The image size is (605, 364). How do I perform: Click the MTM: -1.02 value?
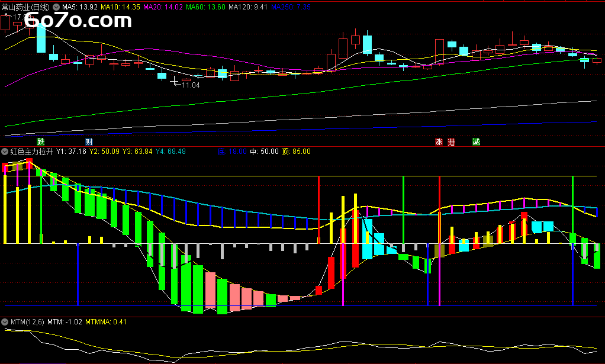[65, 322]
